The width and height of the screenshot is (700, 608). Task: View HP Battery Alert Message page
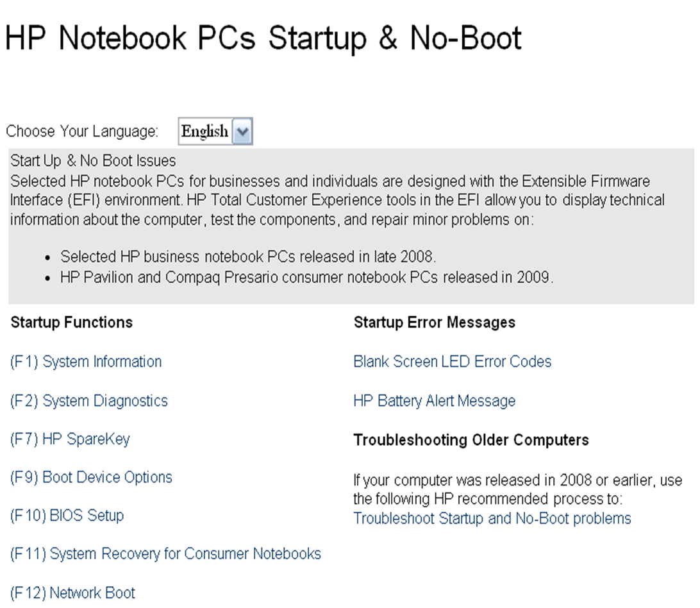pyautogui.click(x=434, y=400)
